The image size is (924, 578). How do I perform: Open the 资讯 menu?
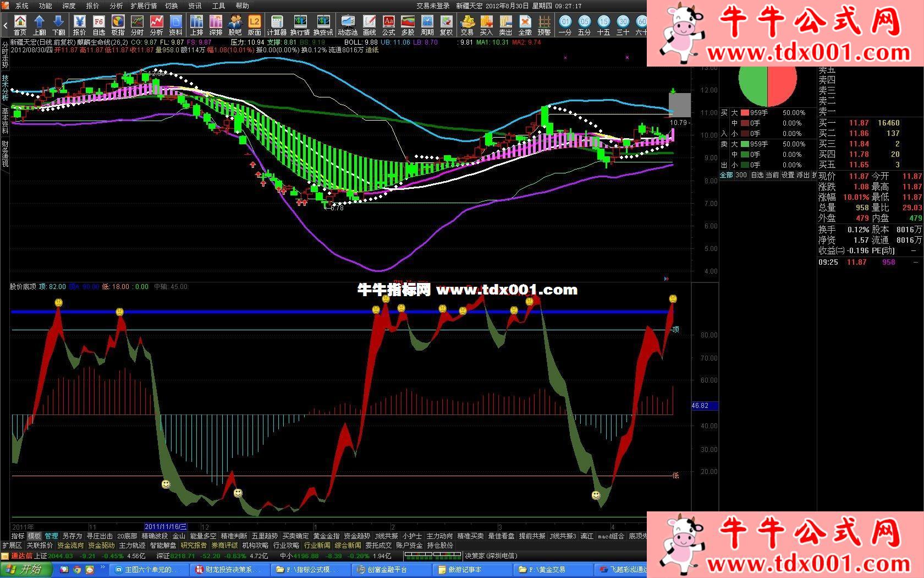(x=195, y=6)
